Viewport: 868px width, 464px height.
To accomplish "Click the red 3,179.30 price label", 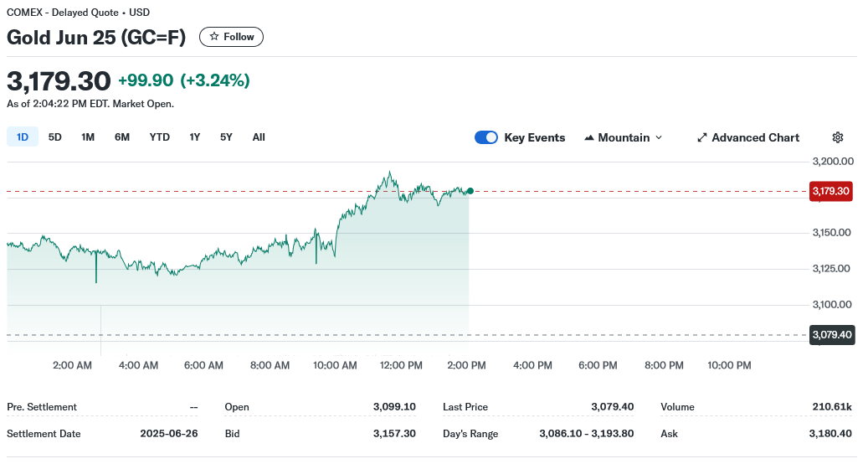I will tap(830, 191).
